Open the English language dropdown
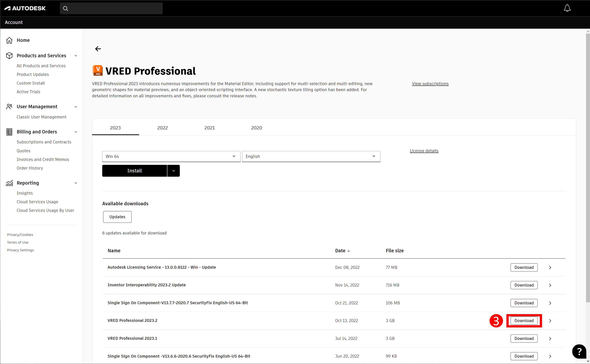Viewport: 590px width, 364px height. [x=311, y=156]
